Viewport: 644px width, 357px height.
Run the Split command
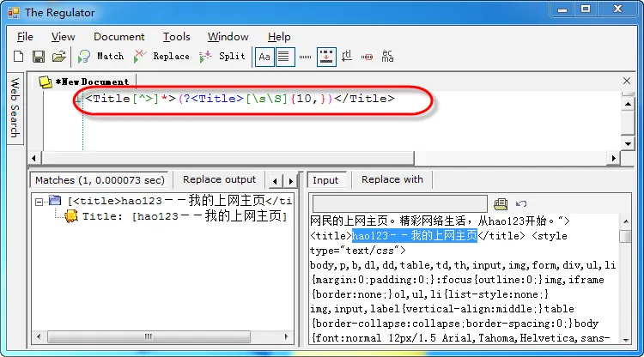[222, 57]
